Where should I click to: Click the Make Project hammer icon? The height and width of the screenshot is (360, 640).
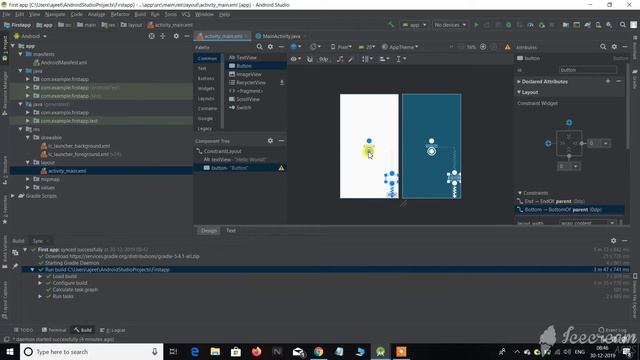pyautogui.click(x=391, y=25)
